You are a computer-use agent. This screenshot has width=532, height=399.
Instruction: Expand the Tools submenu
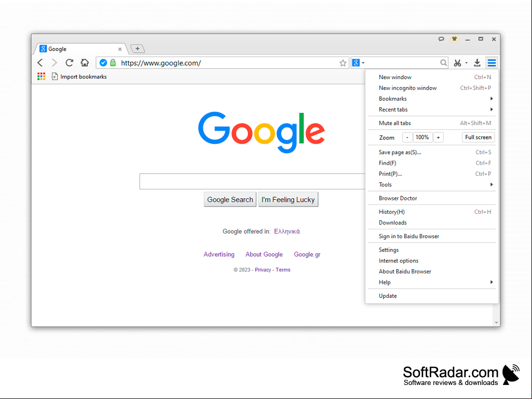[432, 185]
